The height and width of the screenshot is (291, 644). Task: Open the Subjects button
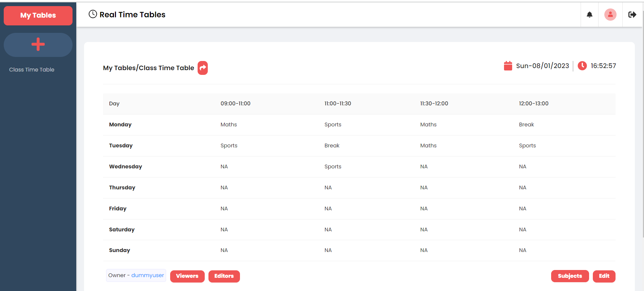point(570,276)
